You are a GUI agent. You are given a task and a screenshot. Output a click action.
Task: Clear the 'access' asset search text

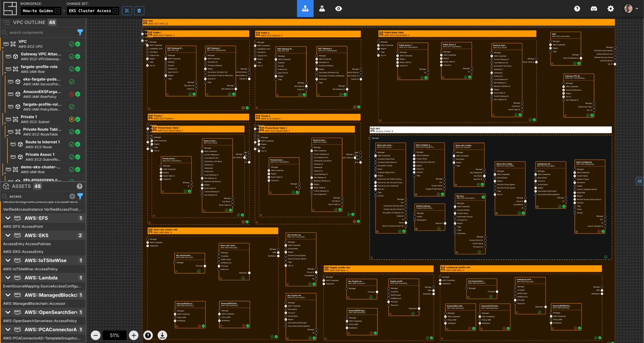[x=72, y=196]
